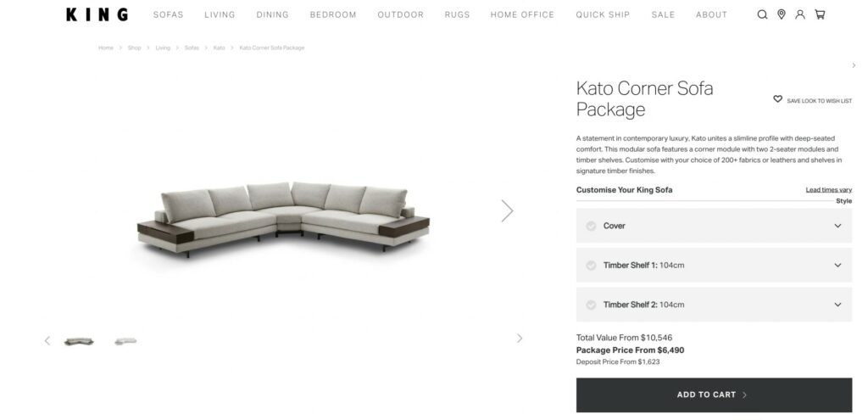
Task: Open the Quick Ship menu item
Action: pos(603,15)
